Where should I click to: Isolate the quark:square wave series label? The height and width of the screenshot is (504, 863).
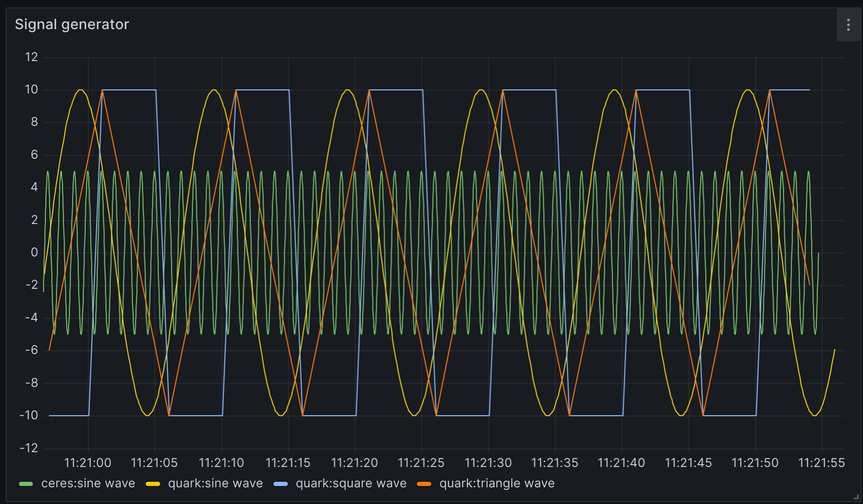point(351,484)
